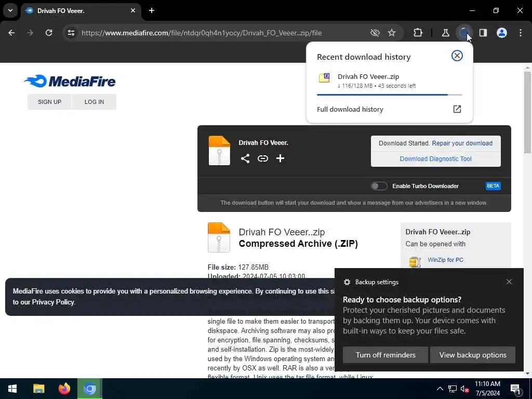Click the orange zip file icon in dark panel
Screen dimensions: 532x399
(x=219, y=151)
